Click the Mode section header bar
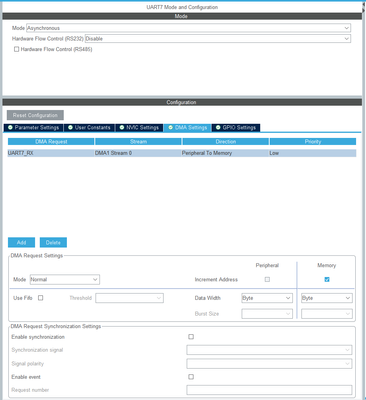This screenshot has height=400, width=366. (x=182, y=16)
